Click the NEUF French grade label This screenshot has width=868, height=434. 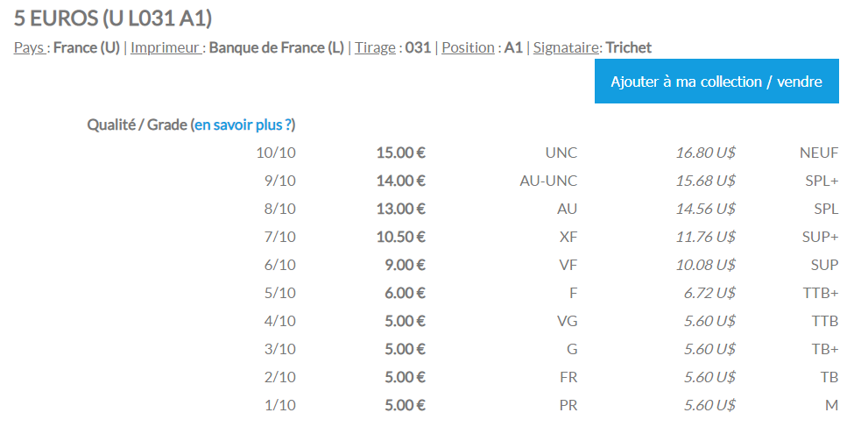(819, 153)
